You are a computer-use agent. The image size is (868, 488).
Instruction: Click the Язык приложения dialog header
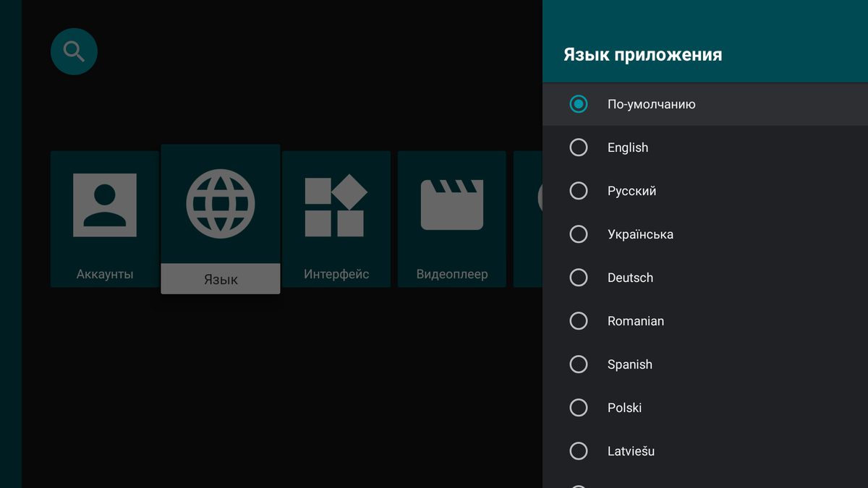(x=643, y=54)
